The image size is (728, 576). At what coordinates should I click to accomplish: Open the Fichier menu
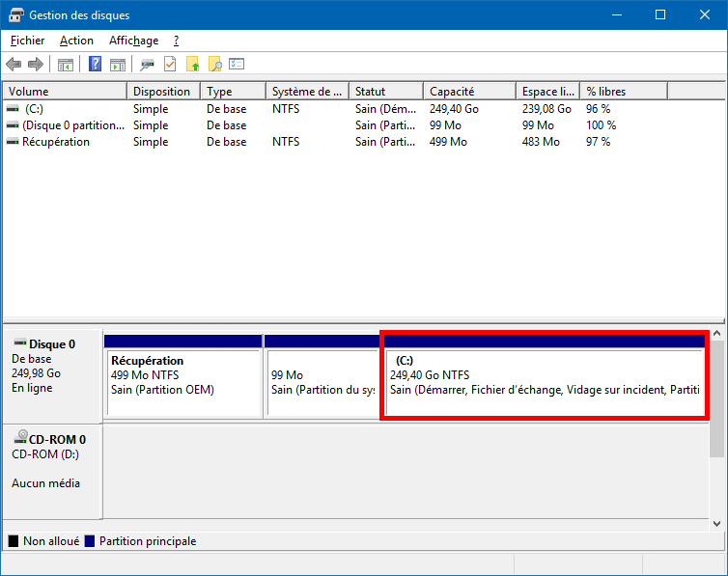[28, 41]
